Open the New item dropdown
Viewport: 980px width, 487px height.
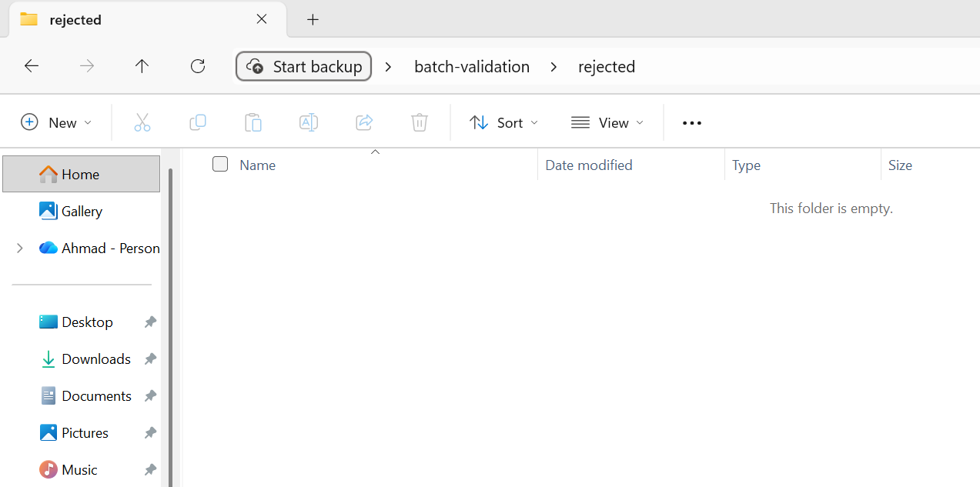click(55, 122)
